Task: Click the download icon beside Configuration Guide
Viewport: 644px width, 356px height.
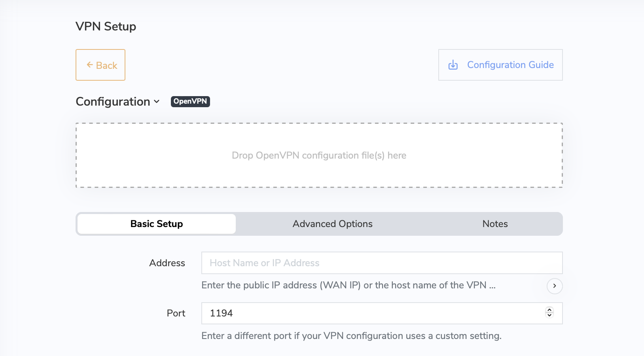Action: (453, 64)
